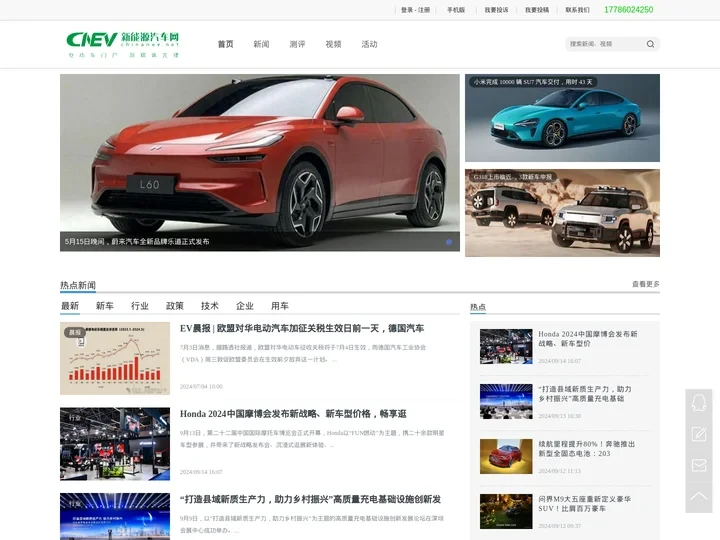Click the date 2024/09/14 16:07 in main list
The height and width of the screenshot is (540, 720).
pos(201,472)
